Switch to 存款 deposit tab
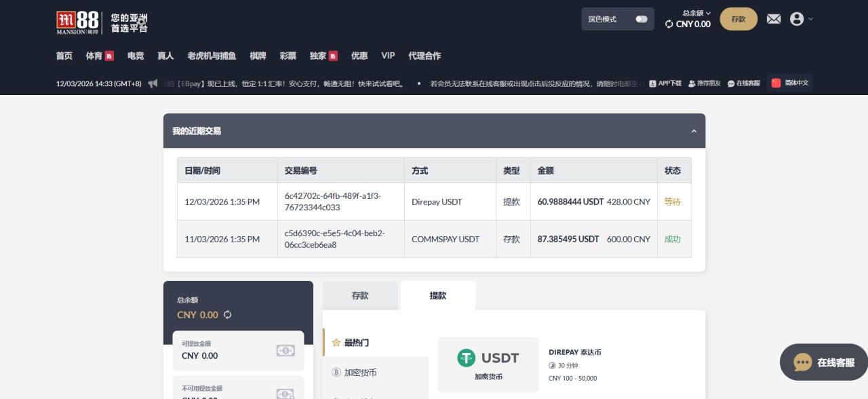868x399 pixels. (x=360, y=296)
